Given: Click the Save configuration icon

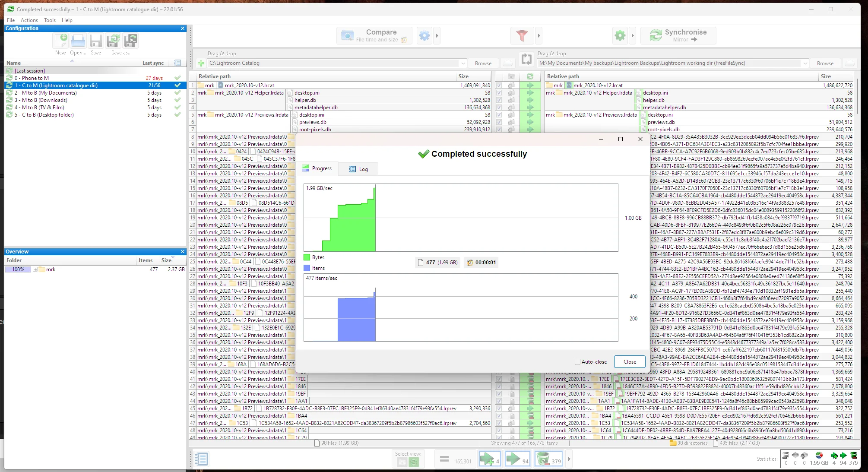Looking at the screenshot, I should [96, 41].
